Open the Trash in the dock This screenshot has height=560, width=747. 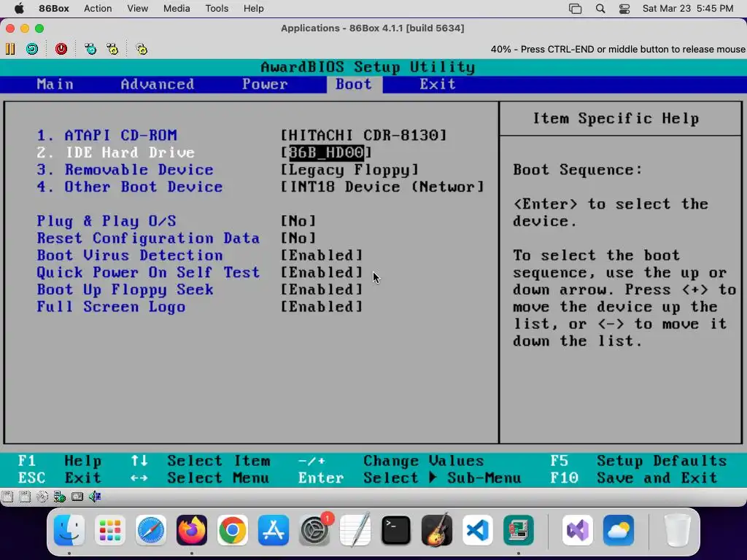point(677,530)
